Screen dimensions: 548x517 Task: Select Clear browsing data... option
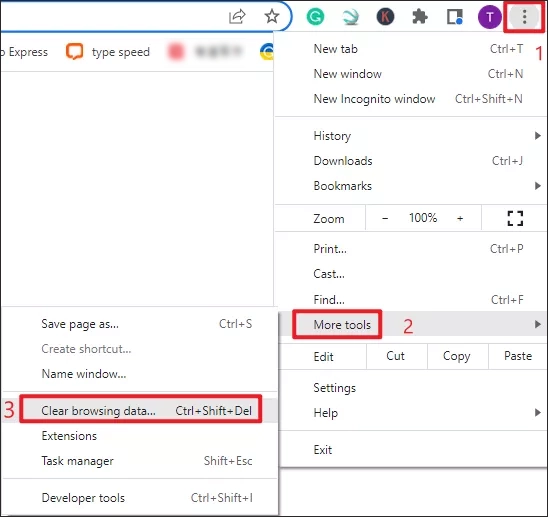(140, 410)
